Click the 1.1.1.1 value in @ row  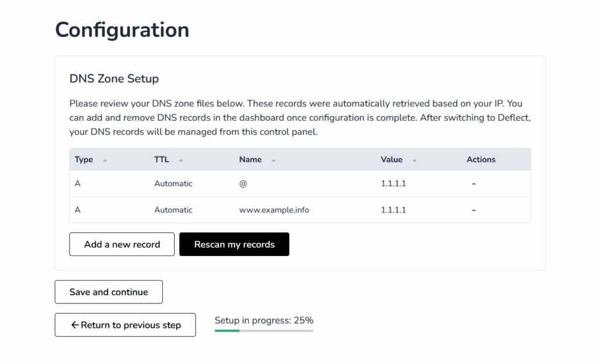pyautogui.click(x=393, y=184)
